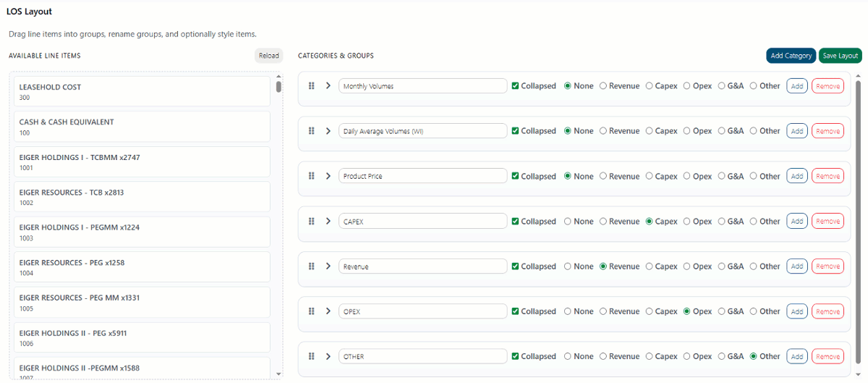The height and width of the screenshot is (383, 868).
Task: Select Other radio for OPEX row
Action: point(754,311)
